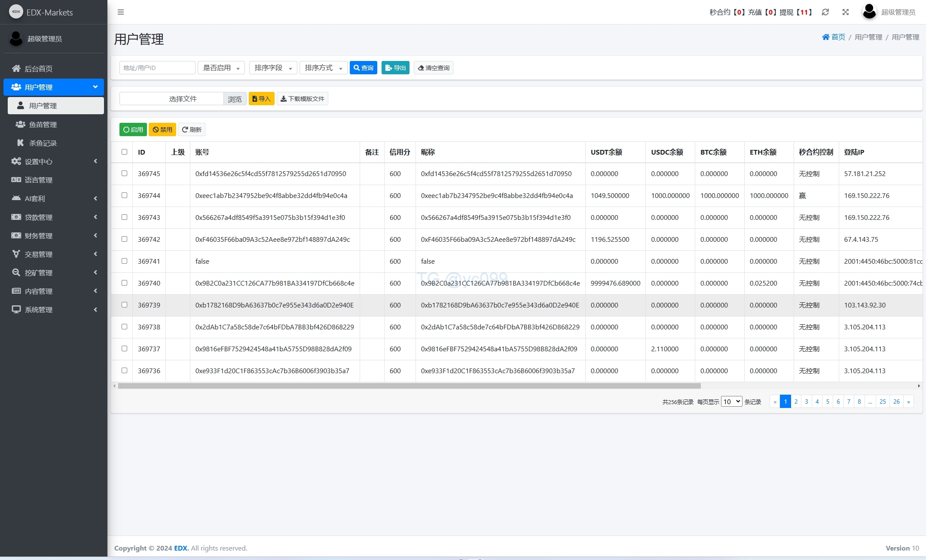Go to page 26 in pagination
Screen dimensions: 926x560
click(896, 402)
